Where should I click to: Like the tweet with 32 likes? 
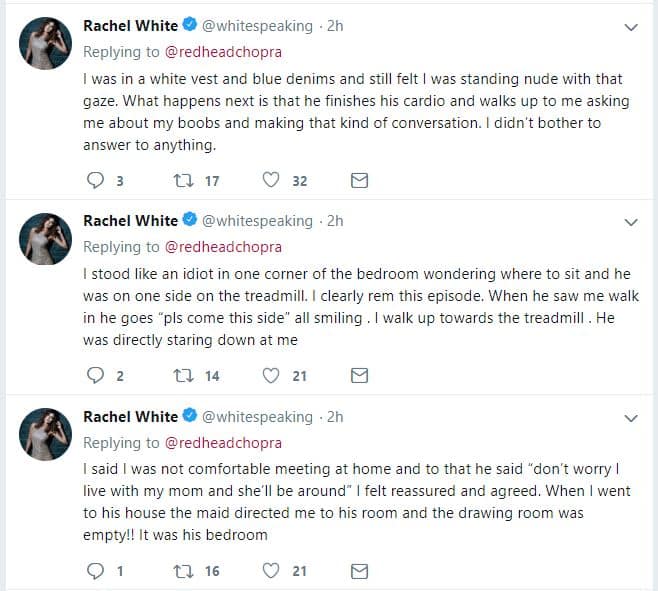[x=270, y=180]
